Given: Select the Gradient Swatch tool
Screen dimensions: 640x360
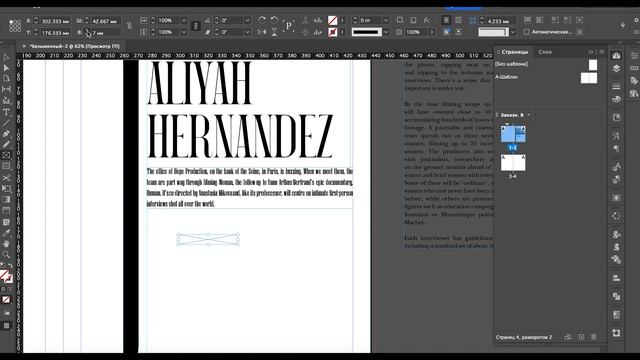Looking at the screenshot, I should point(6,199).
